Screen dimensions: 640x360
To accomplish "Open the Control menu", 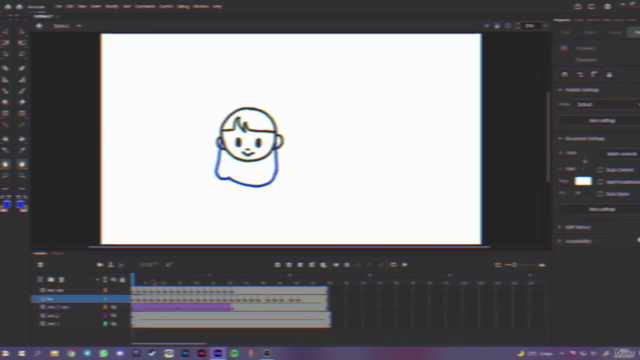I will click(x=166, y=7).
